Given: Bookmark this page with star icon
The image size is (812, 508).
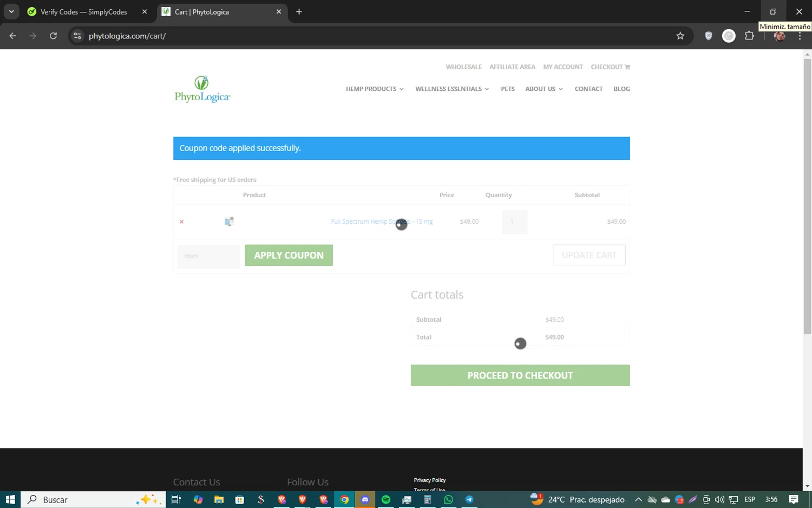Looking at the screenshot, I should [x=680, y=36].
